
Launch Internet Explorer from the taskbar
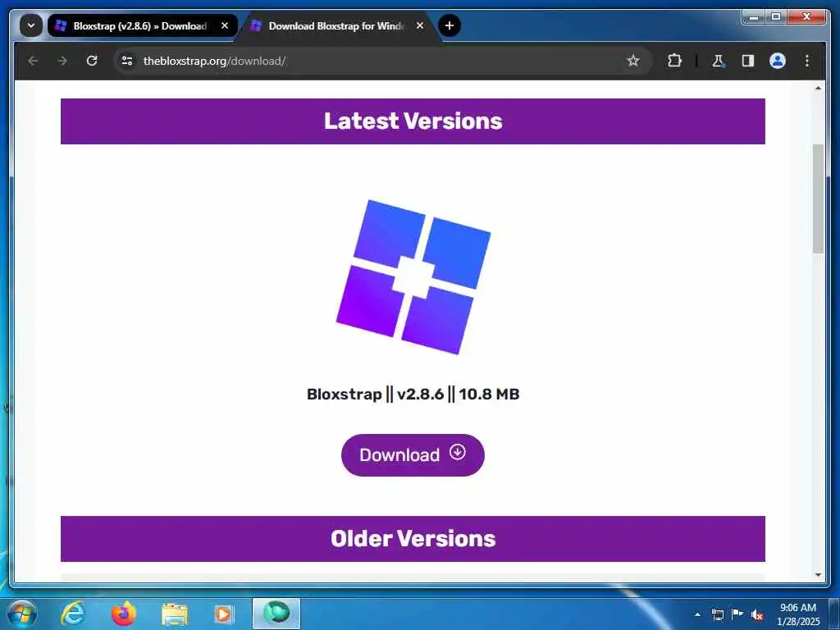click(73, 614)
